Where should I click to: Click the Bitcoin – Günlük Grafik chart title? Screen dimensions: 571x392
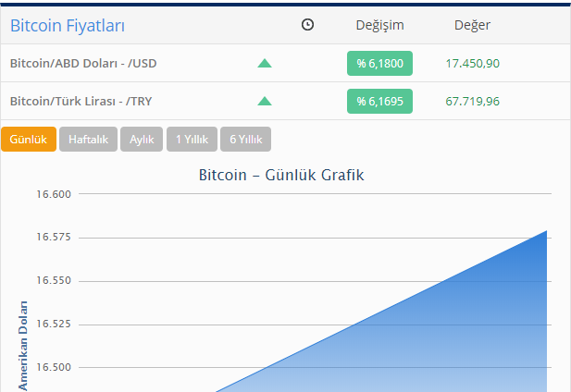(281, 175)
